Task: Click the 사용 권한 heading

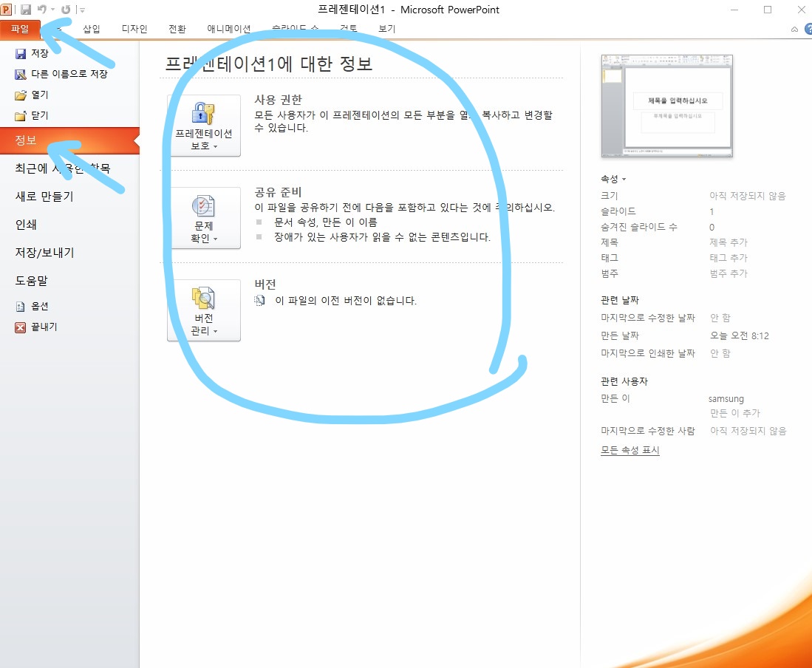Action: pos(278,100)
